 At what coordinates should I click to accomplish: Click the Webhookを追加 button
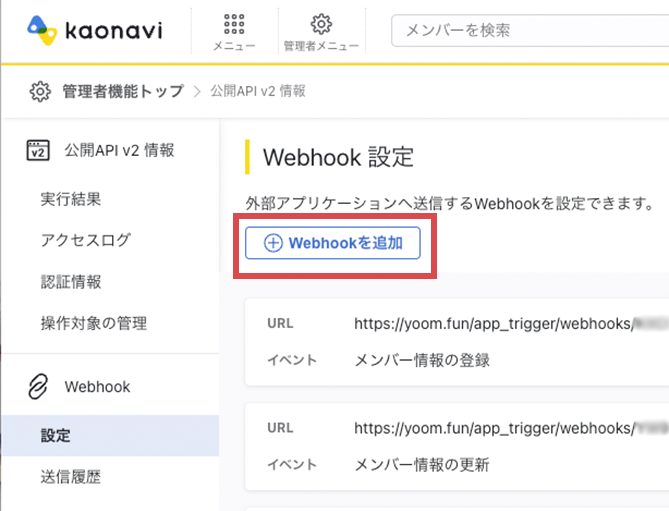(x=333, y=243)
